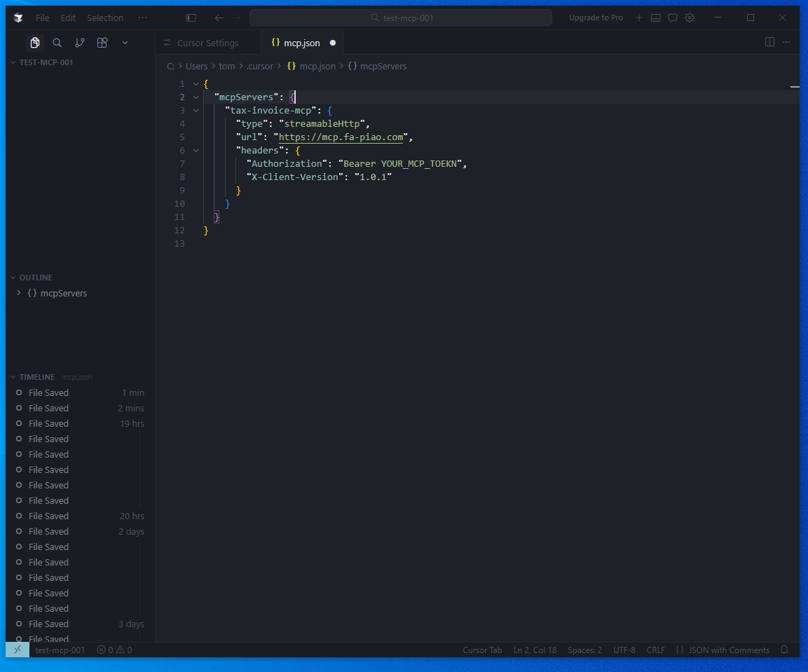Click .cursor in the breadcrumb
Screen dimensions: 808x672
(259, 66)
